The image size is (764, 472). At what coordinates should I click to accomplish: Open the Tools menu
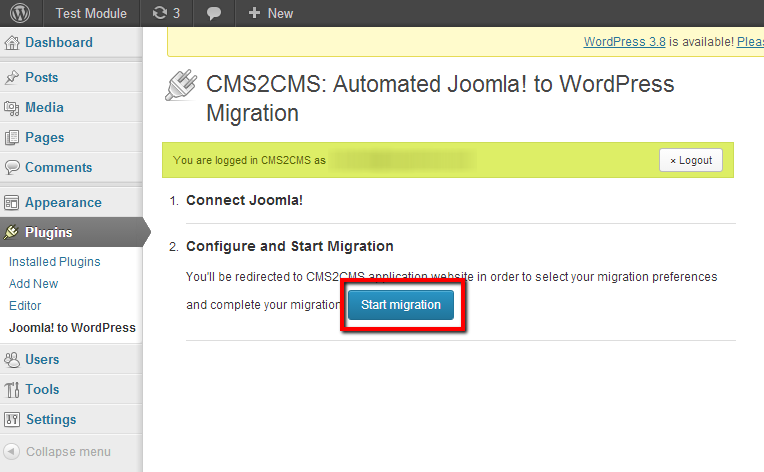pos(42,389)
